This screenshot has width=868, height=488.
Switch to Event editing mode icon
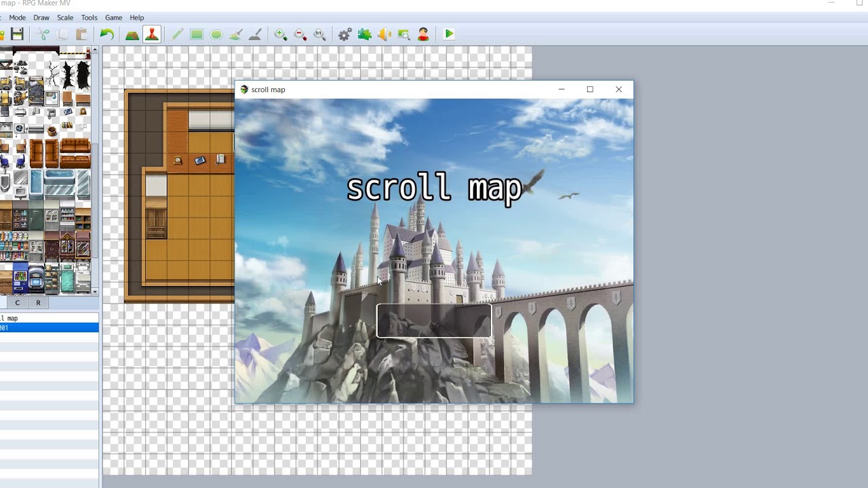[x=152, y=34]
